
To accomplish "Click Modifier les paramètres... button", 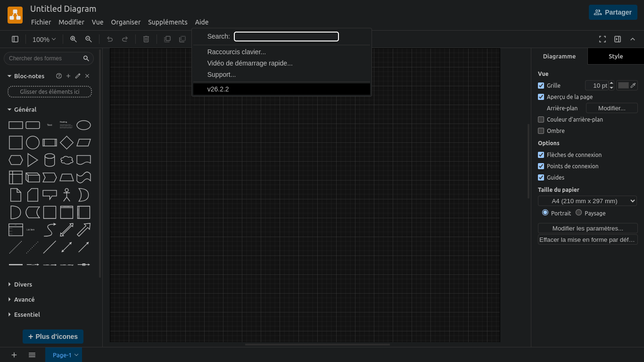I will pos(587,228).
